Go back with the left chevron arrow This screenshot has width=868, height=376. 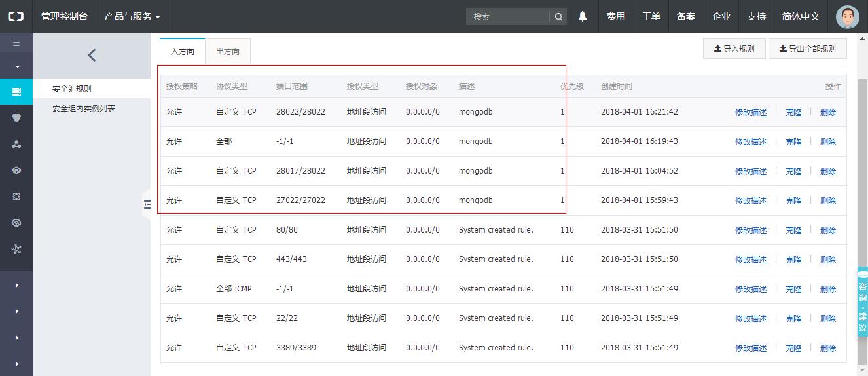(92, 56)
